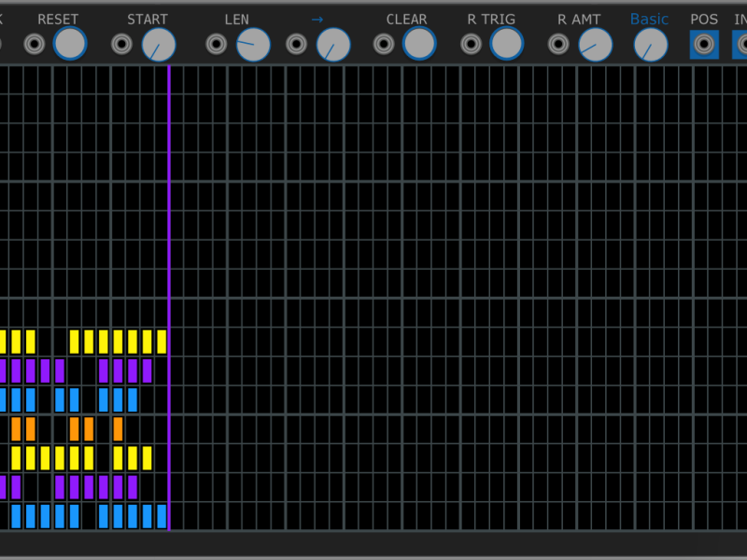The image size is (747, 560).
Task: Click the R TRIG input jack
Action: pos(471,44)
